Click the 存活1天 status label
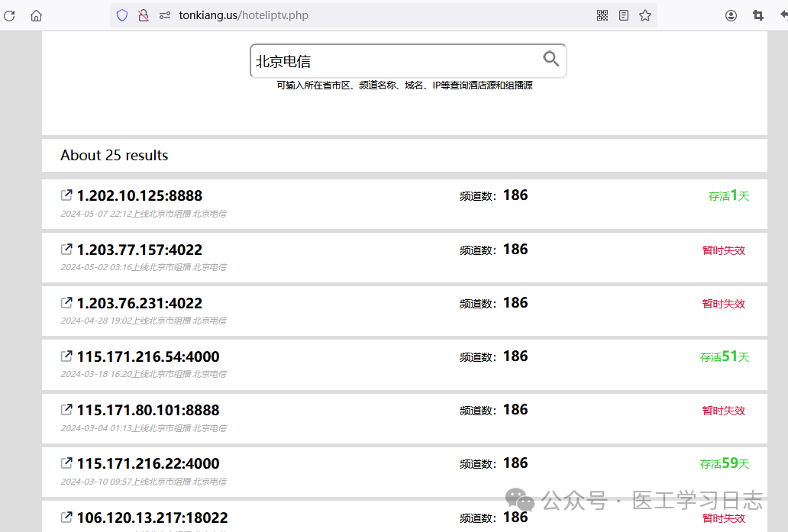Screen dimensions: 788x532 728,195
